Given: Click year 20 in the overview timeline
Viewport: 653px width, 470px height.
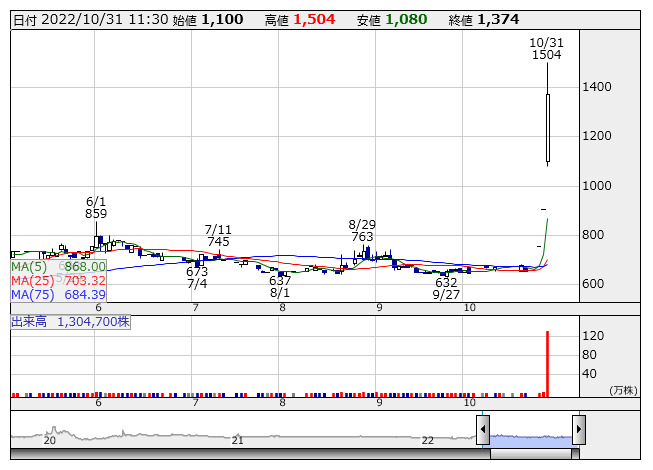Looking at the screenshot, I should point(50,440).
